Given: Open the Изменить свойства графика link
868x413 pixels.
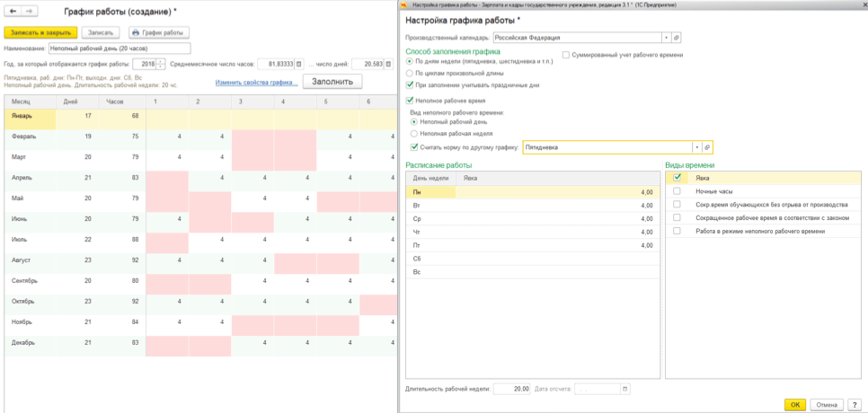Looking at the screenshot, I should pos(256,83).
